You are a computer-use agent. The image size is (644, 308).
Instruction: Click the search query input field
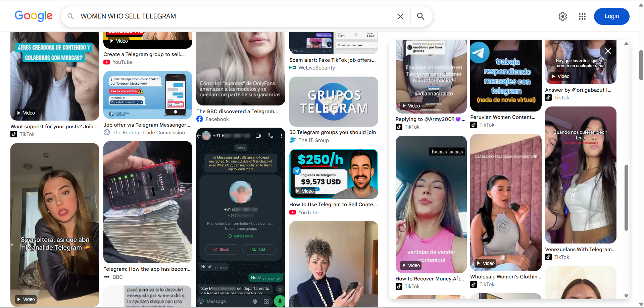click(x=235, y=16)
